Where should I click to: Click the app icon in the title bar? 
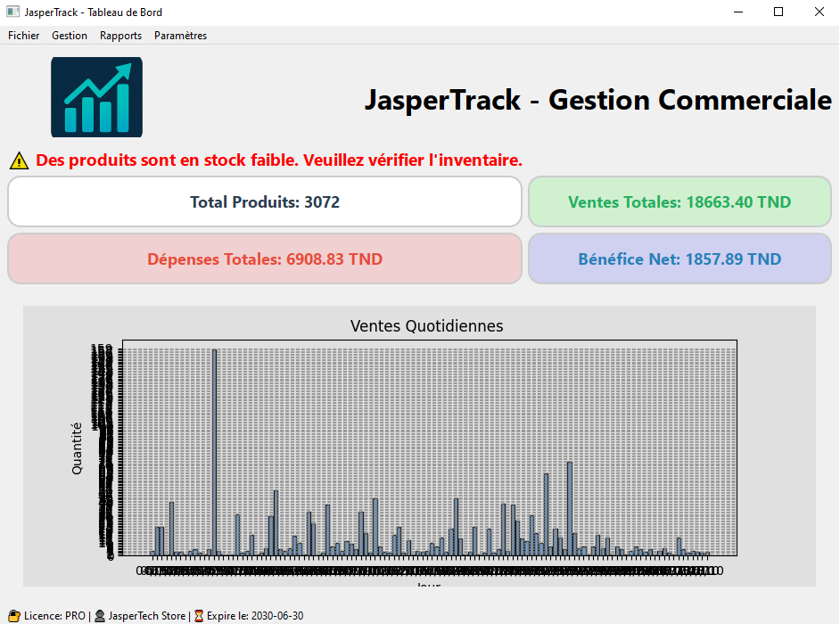(12, 12)
